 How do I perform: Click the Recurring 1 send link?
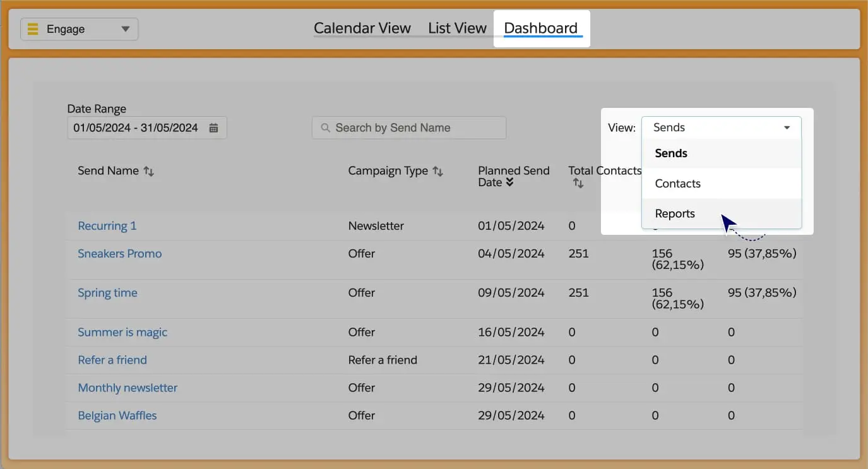(x=107, y=226)
